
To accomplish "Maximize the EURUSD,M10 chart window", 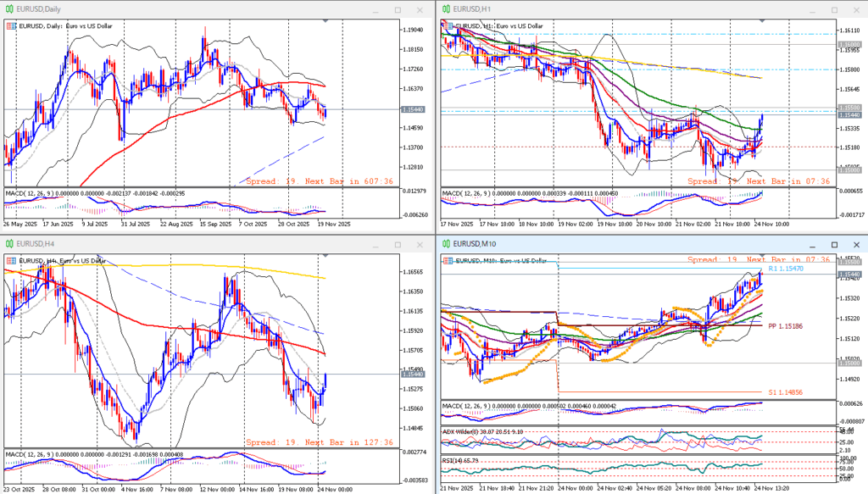I will point(833,244).
